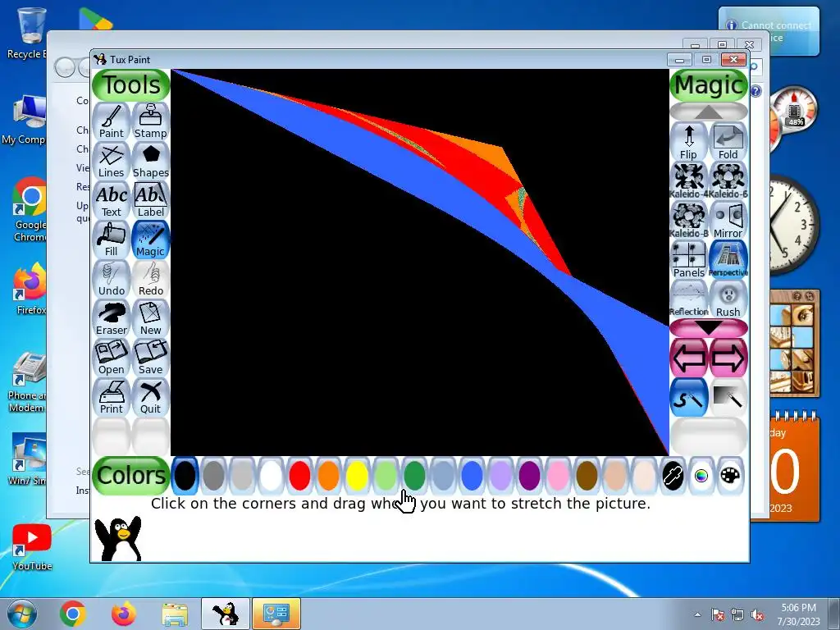Select the Rush magic effect
840x630 pixels.
[728, 299]
